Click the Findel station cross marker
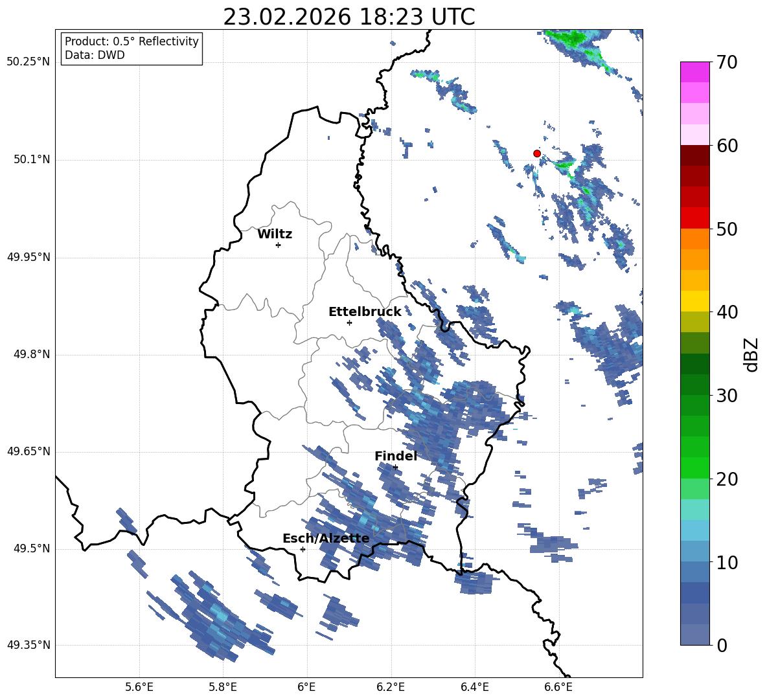 [x=395, y=468]
